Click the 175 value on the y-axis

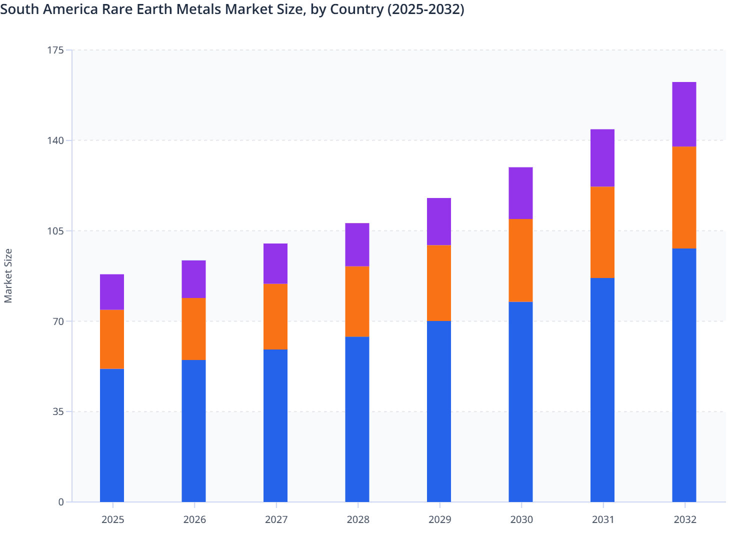56,50
